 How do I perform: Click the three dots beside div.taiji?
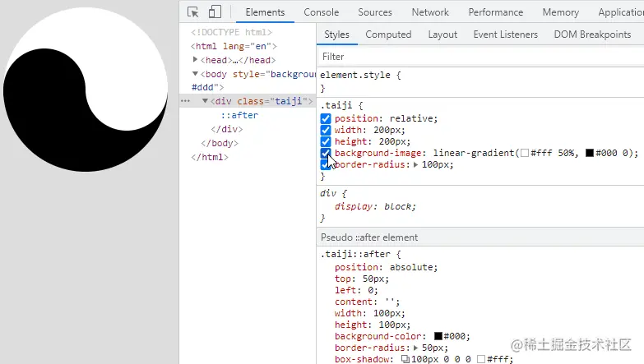click(x=186, y=101)
